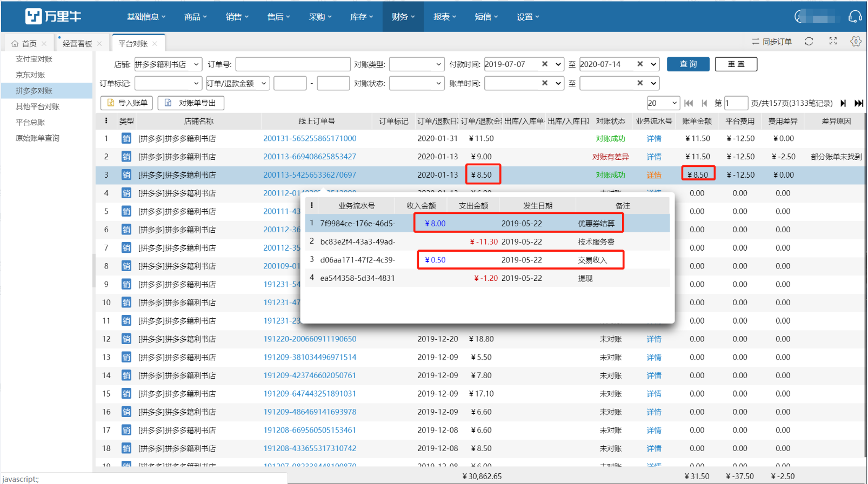Click the 销 type icon in row 18

126,448
